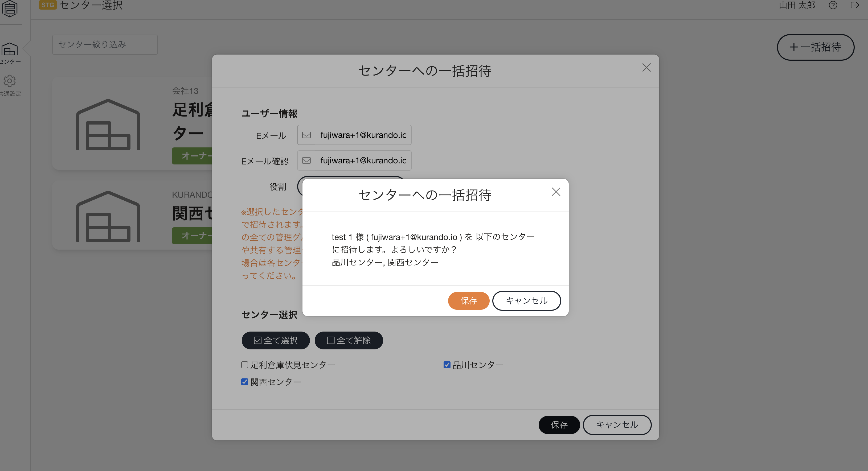This screenshot has height=471, width=868.
Task: Click the envelope icon in Eメール確認 field
Action: tap(306, 160)
